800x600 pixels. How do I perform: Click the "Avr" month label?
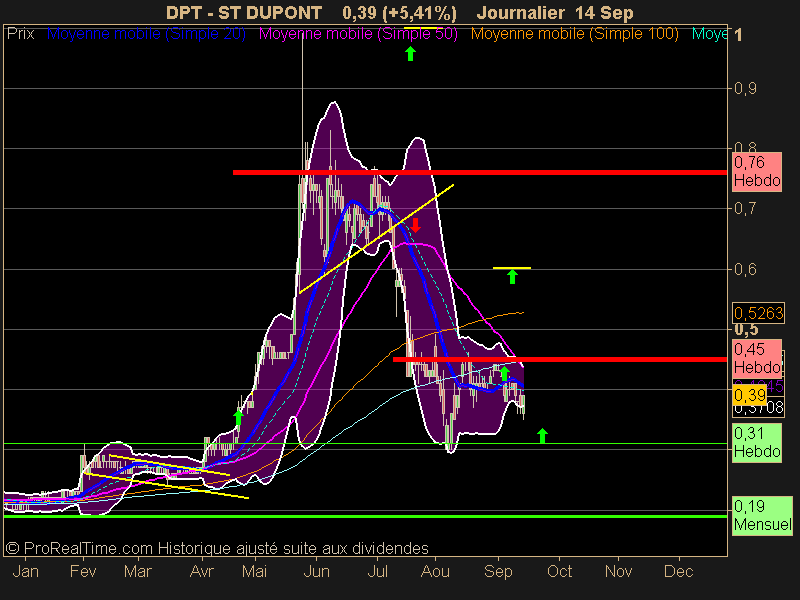click(x=202, y=571)
